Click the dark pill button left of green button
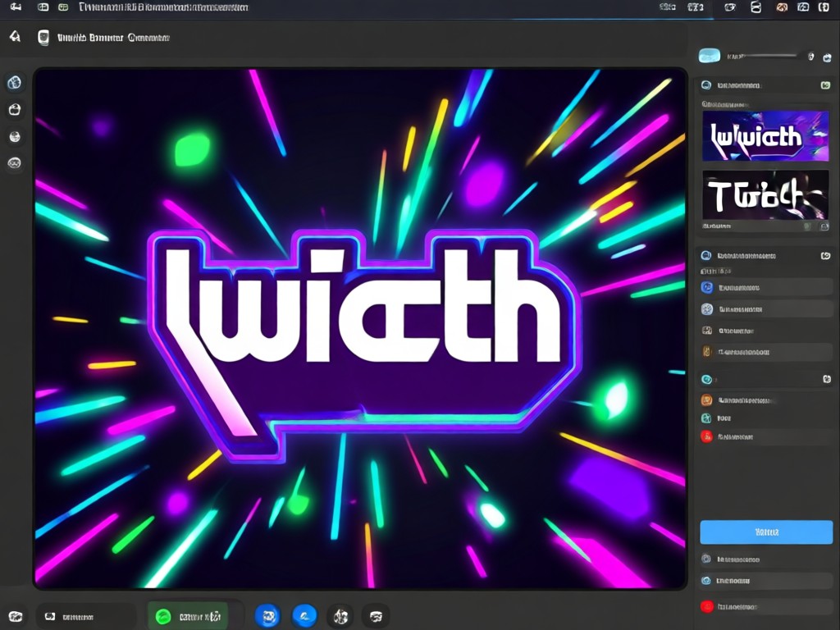This screenshot has height=630, width=840. (85, 617)
